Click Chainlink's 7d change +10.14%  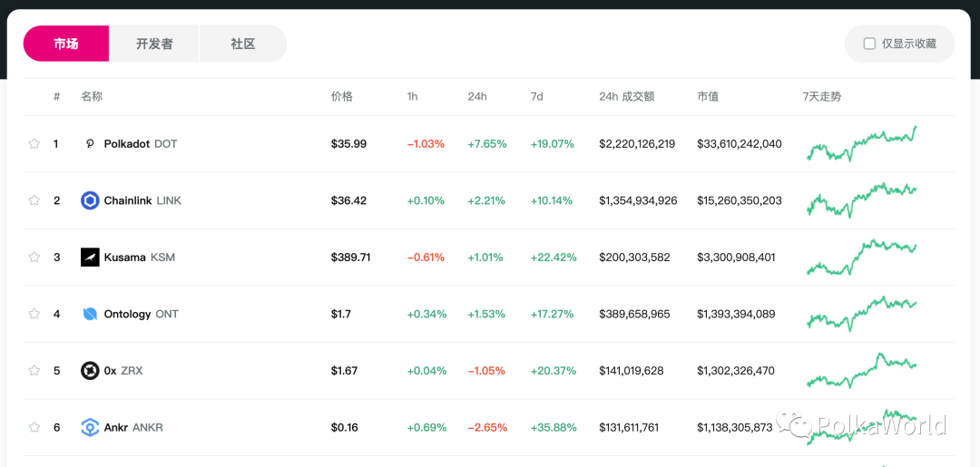point(554,200)
